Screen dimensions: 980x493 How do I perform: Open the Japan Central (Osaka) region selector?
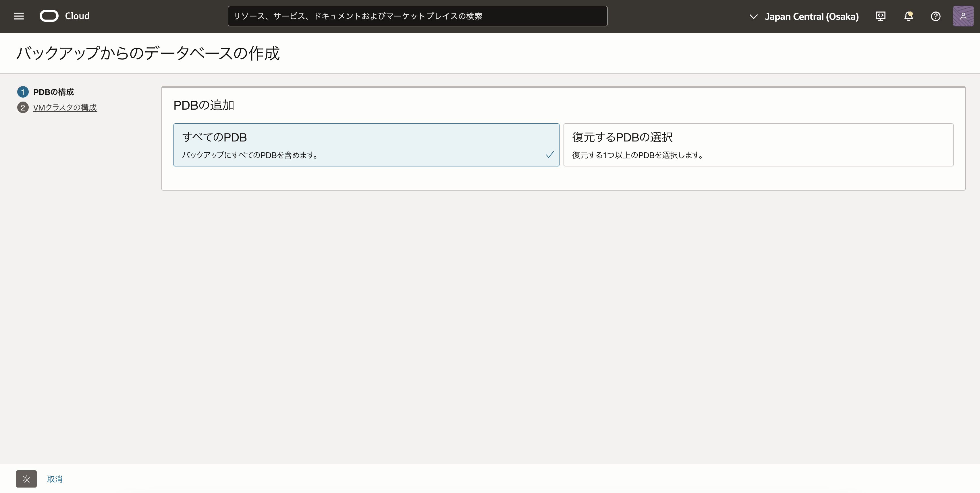[x=811, y=16]
